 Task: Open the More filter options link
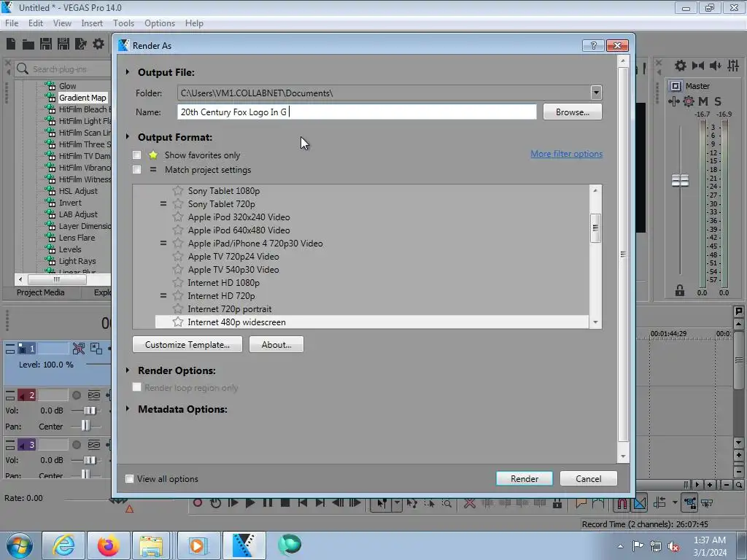pyautogui.click(x=566, y=154)
